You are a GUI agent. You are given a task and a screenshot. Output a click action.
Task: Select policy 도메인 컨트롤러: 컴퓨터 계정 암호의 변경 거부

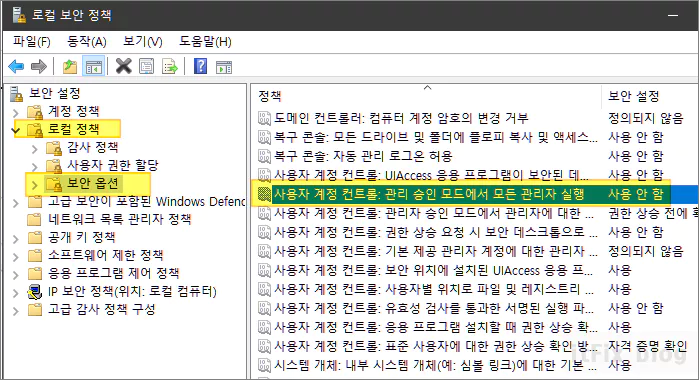pos(401,118)
